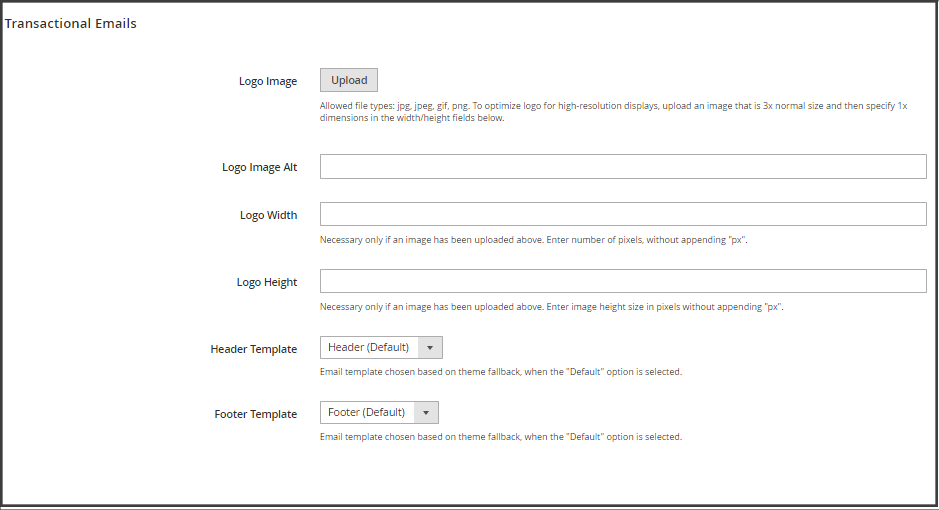The width and height of the screenshot is (939, 510).
Task: Click the "Logo Image Alt" field label
Action: [x=259, y=168]
